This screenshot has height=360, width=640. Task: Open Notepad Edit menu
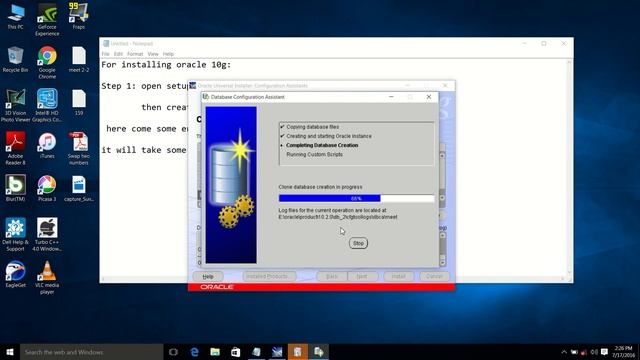pos(118,54)
